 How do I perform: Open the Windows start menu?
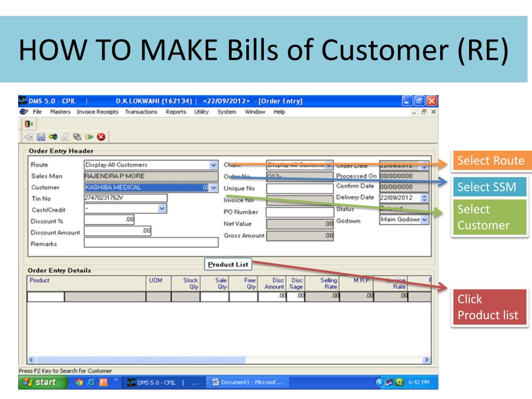43,382
